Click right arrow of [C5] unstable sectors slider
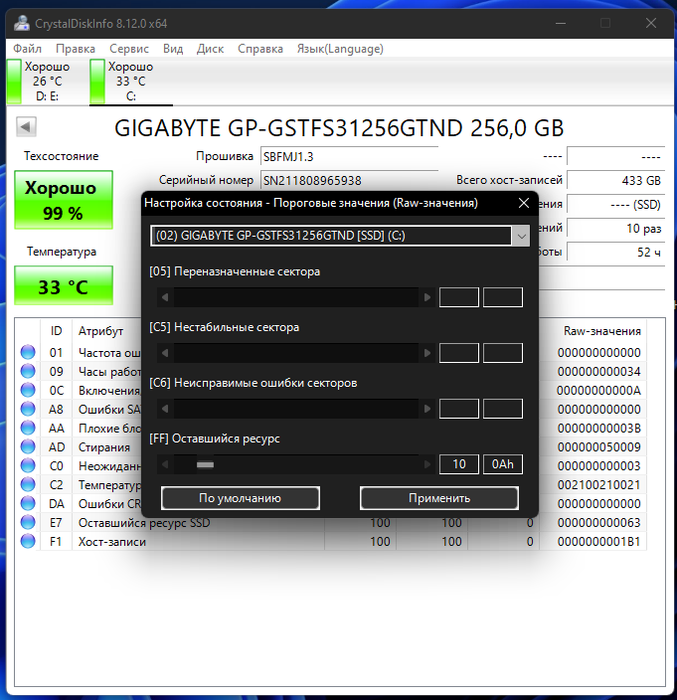The width and height of the screenshot is (677, 700). (427, 353)
